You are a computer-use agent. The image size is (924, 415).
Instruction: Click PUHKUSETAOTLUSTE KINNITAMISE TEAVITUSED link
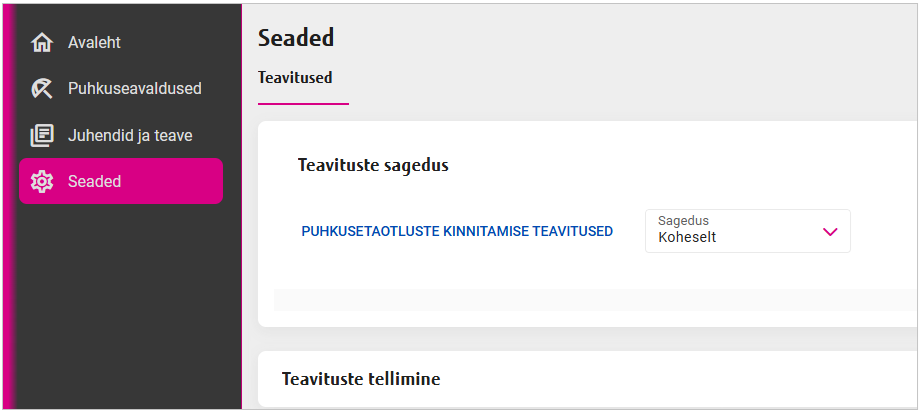[x=457, y=232]
